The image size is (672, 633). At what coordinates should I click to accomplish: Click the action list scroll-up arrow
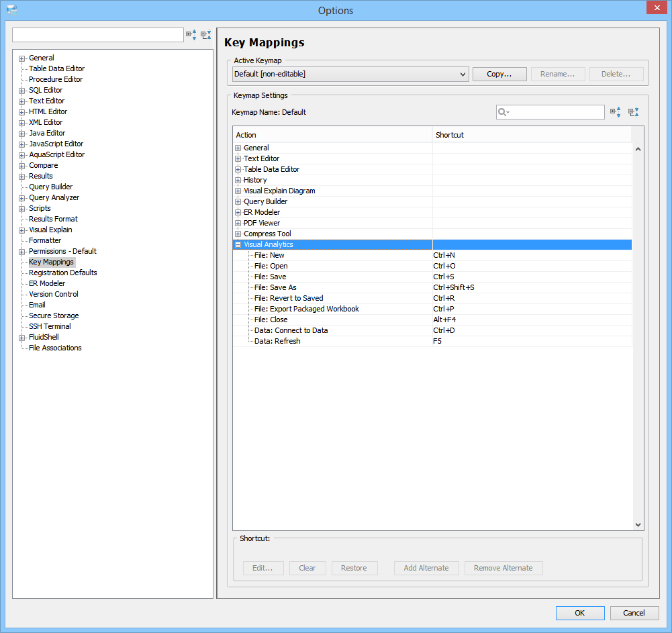(638, 149)
